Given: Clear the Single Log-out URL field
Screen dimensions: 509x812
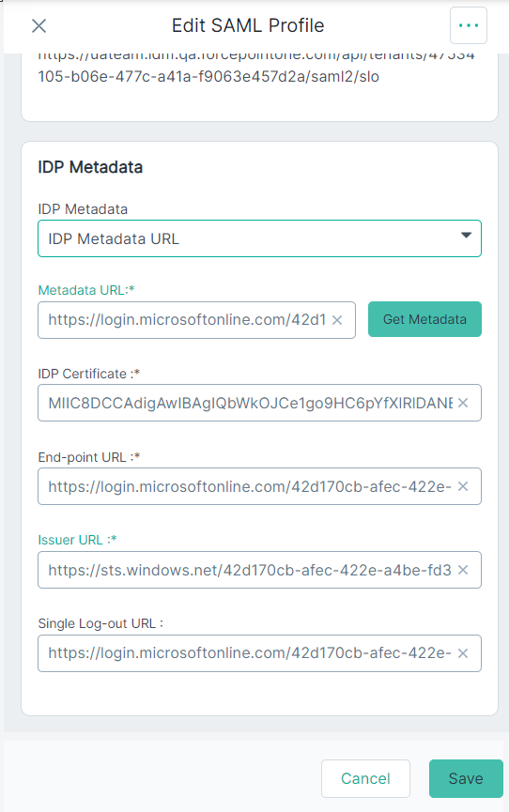Looking at the screenshot, I should [463, 653].
